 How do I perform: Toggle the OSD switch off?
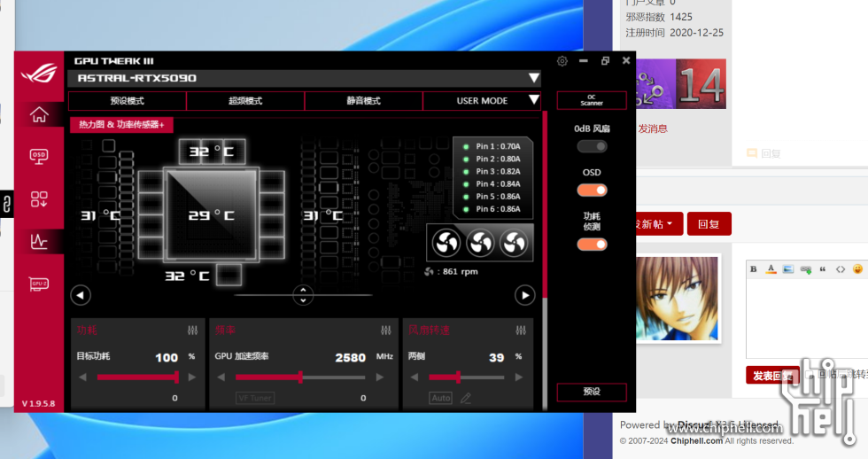coord(592,190)
